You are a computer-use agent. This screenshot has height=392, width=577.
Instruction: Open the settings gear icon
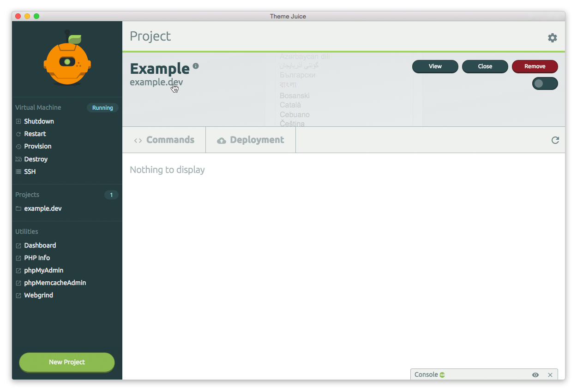click(553, 38)
